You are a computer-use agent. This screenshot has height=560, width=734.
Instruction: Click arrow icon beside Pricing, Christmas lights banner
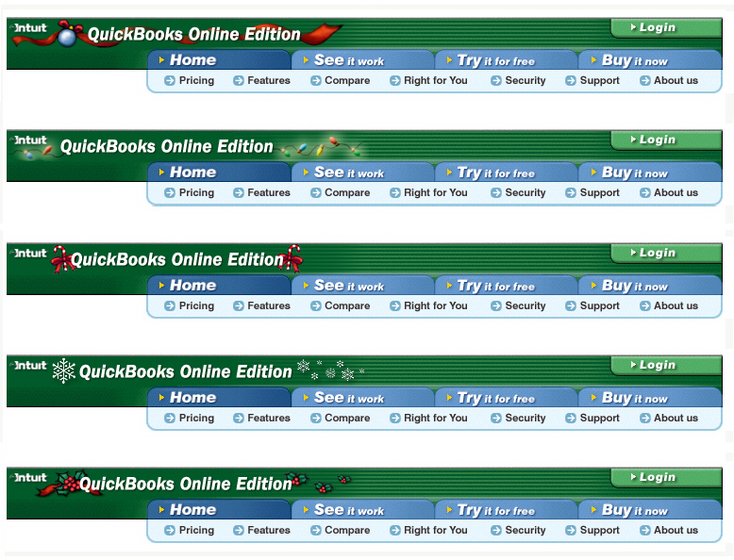(170, 192)
